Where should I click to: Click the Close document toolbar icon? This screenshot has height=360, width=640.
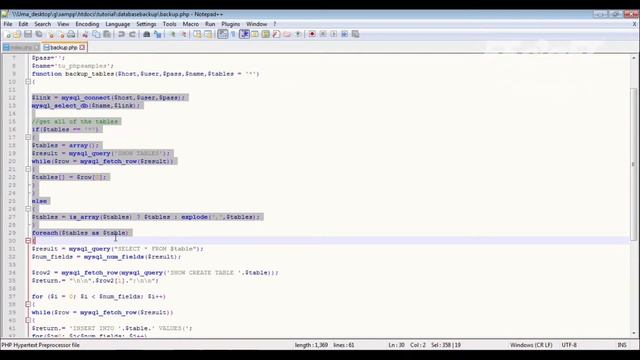click(x=51, y=34)
